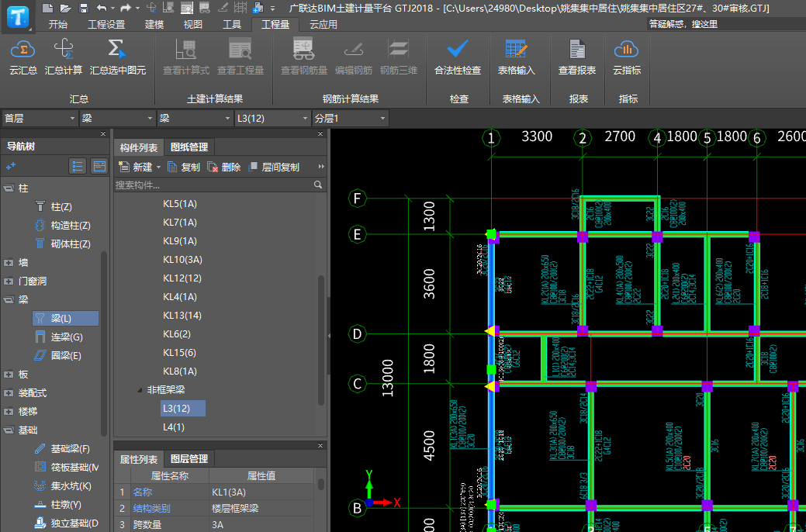The height and width of the screenshot is (532, 806).
Task: Open the 首层 floor dropdown
Action: point(40,118)
